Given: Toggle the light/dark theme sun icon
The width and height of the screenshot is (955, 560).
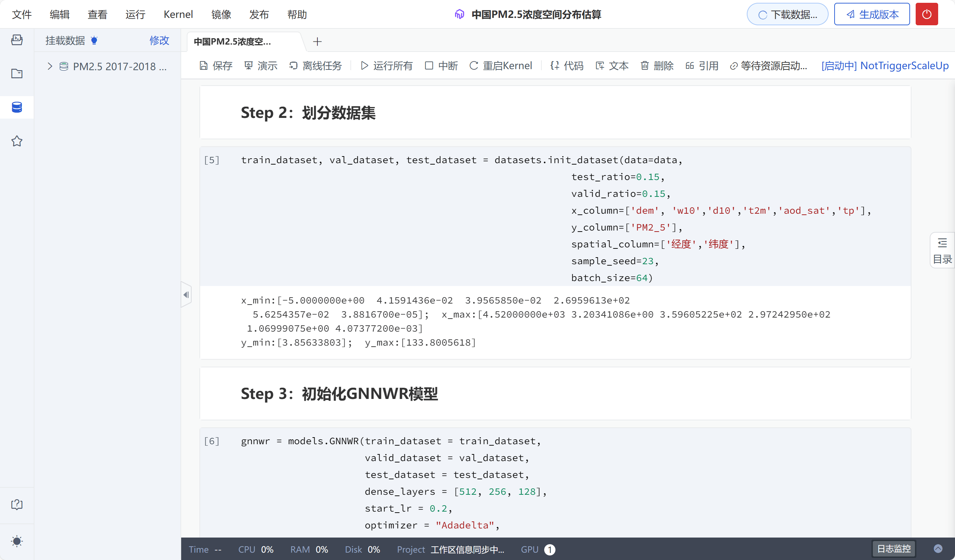Looking at the screenshot, I should tap(17, 541).
